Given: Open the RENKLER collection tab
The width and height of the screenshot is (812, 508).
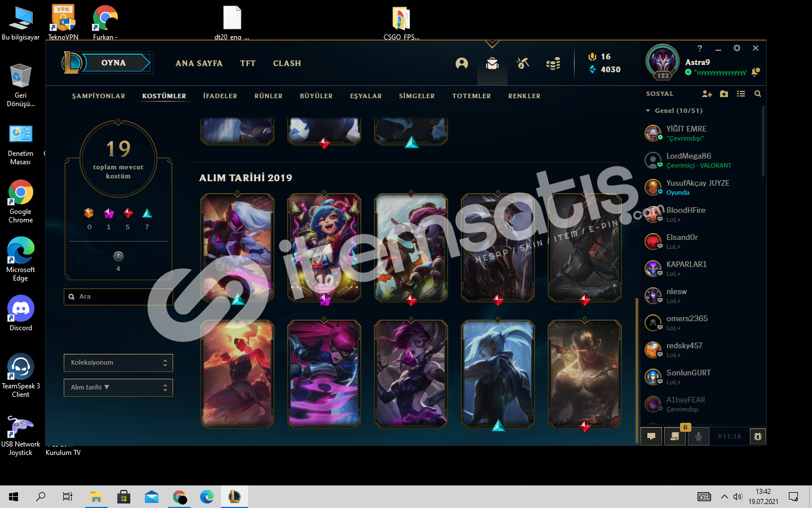Looking at the screenshot, I should [524, 96].
